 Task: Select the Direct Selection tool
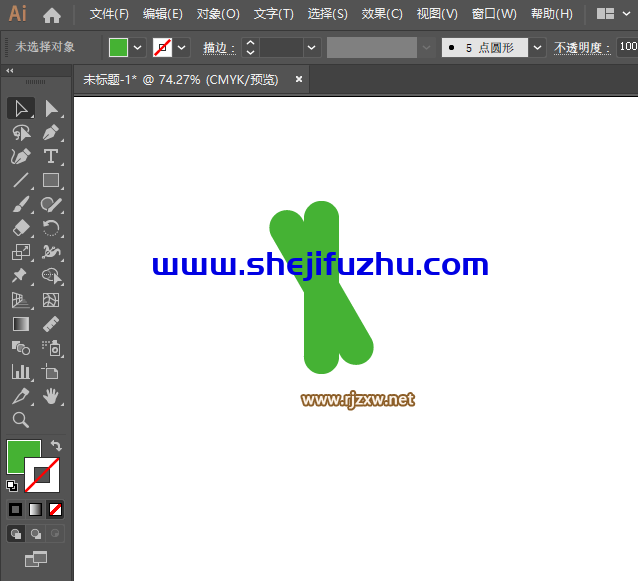51,109
